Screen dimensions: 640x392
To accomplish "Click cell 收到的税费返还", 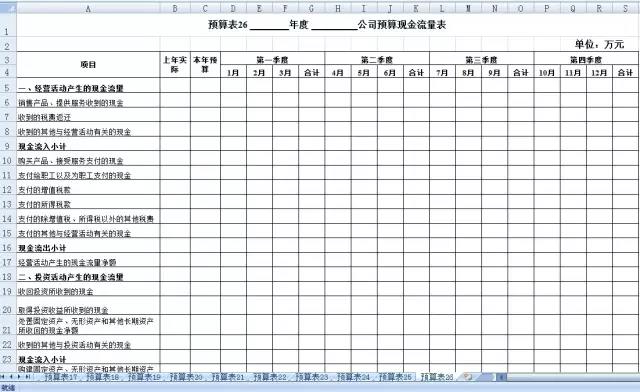I will (x=88, y=115).
